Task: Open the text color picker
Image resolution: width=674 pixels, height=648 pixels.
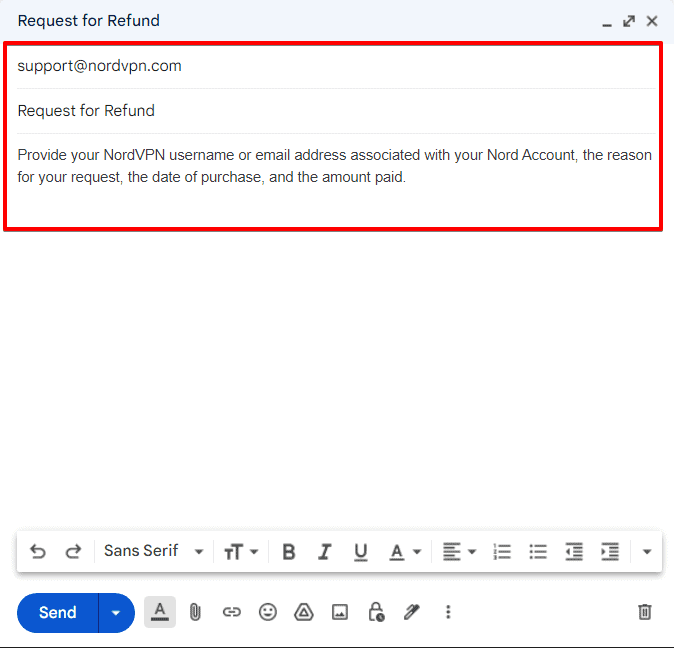Action: (x=405, y=552)
